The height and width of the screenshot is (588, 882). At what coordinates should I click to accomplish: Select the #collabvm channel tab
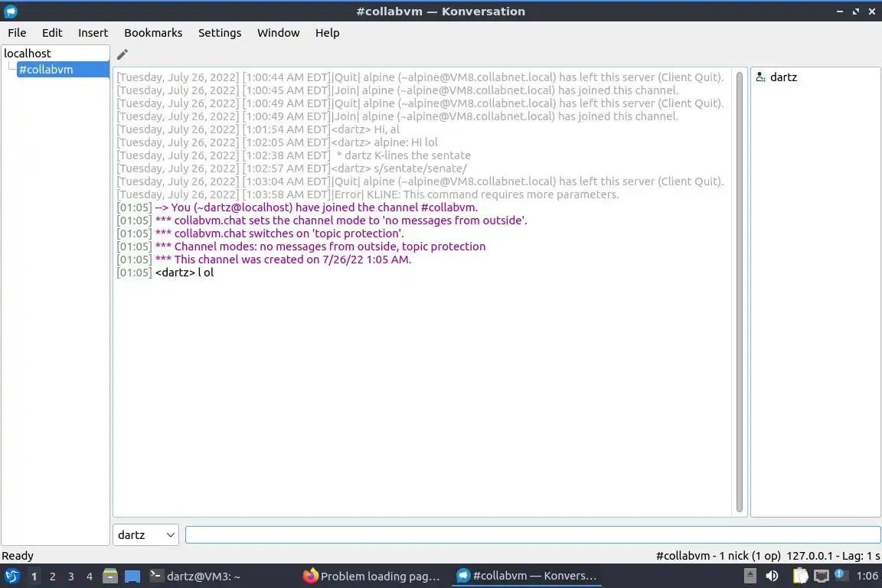(63, 69)
